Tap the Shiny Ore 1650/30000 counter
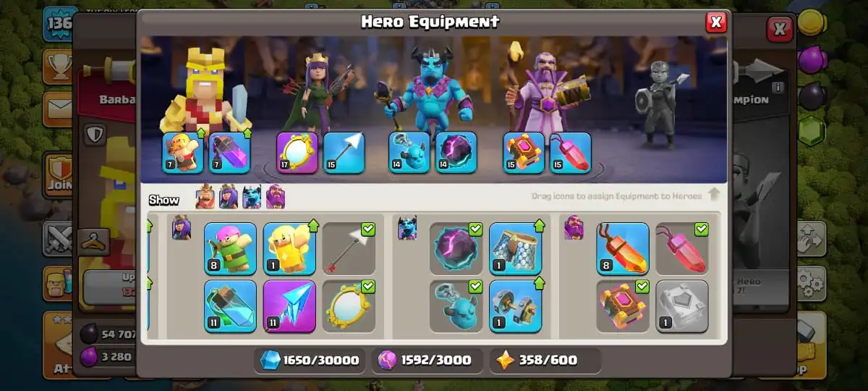This screenshot has height=391, width=868. 310,361
